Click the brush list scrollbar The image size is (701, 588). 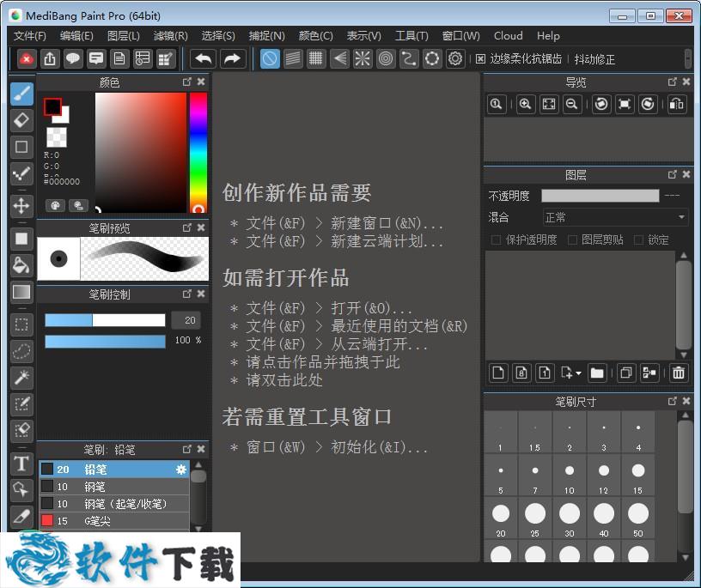click(x=198, y=496)
